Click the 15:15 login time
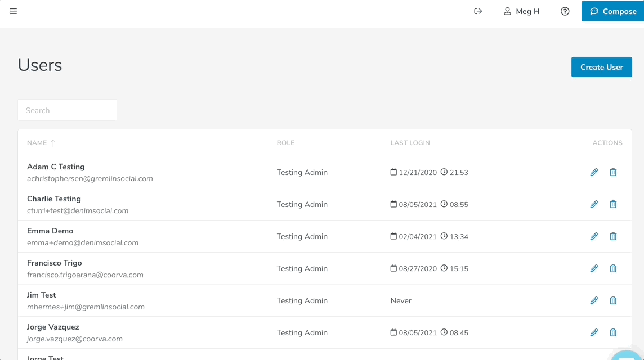This screenshot has width=644, height=360. [x=459, y=268]
